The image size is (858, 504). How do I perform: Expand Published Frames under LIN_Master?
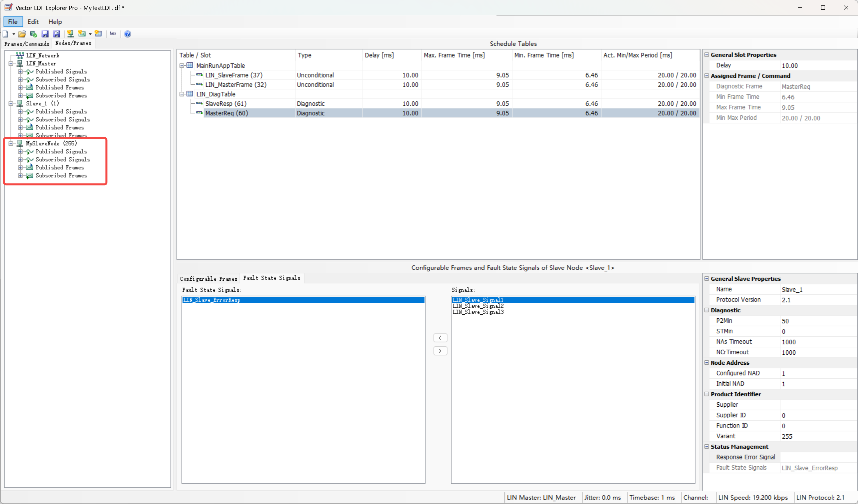[21, 87]
